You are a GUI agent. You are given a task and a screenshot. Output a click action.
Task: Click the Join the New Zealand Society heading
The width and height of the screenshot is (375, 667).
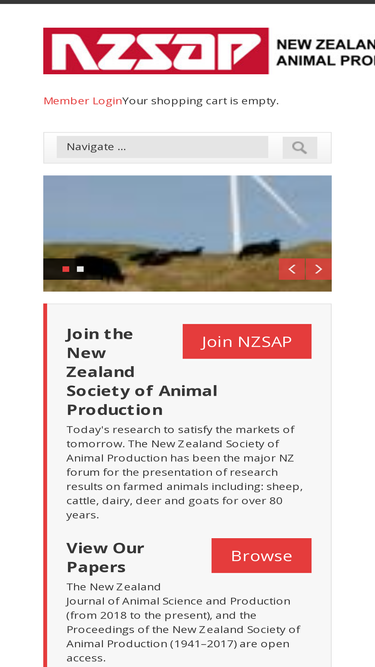tap(142, 372)
